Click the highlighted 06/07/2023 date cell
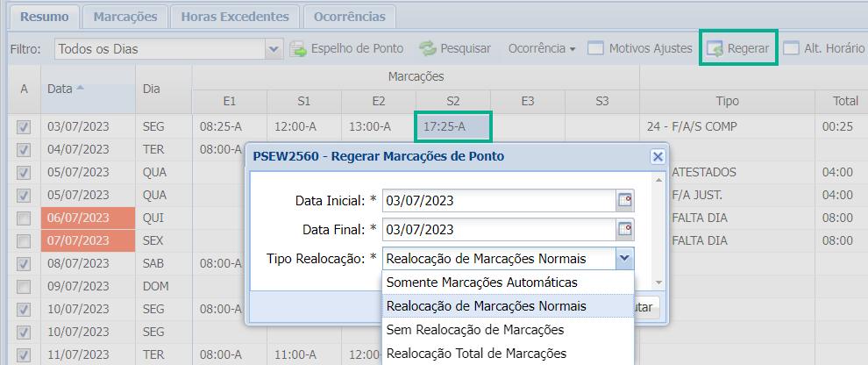The width and height of the screenshot is (868, 365). click(x=88, y=218)
